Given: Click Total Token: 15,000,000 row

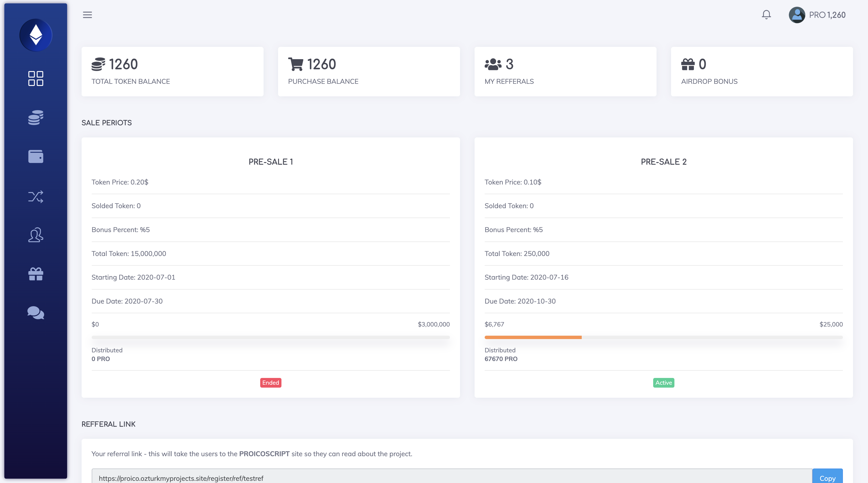Looking at the screenshot, I should click(x=271, y=254).
